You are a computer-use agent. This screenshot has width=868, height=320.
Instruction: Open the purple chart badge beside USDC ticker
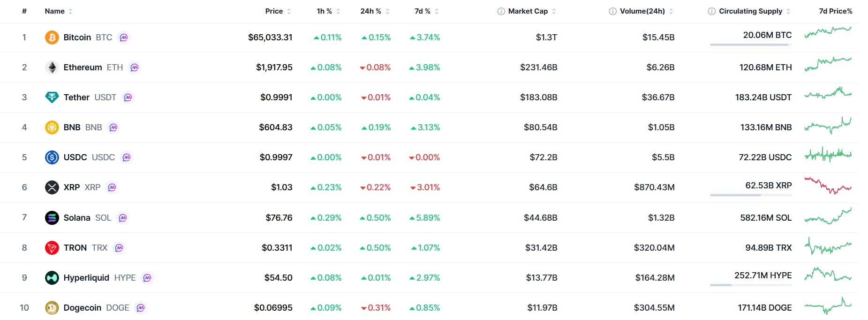tap(127, 157)
